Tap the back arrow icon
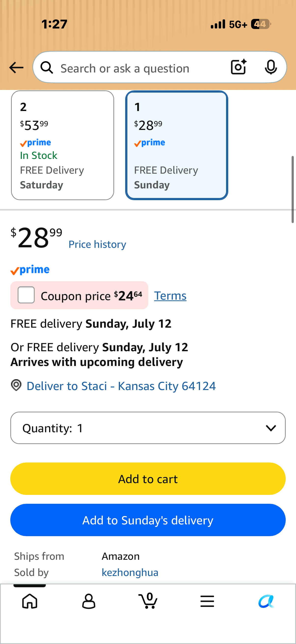The height and width of the screenshot is (644, 296). pos(16,68)
